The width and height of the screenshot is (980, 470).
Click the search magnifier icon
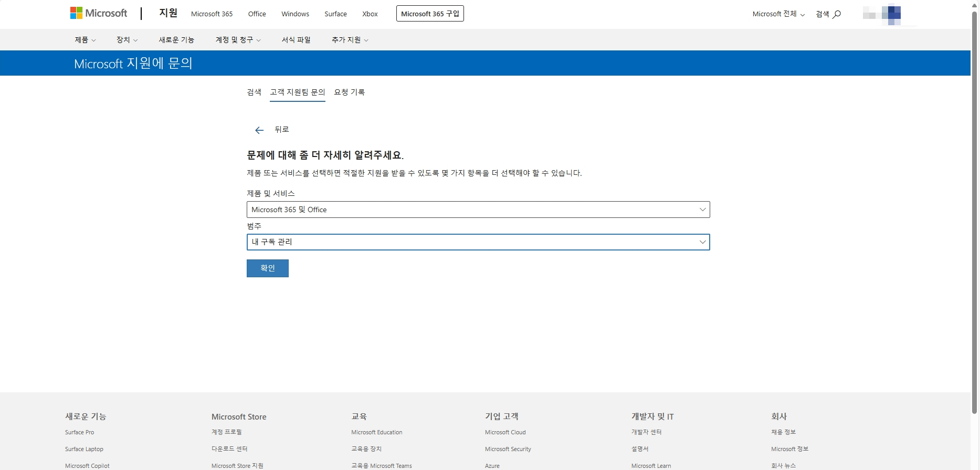(837, 14)
